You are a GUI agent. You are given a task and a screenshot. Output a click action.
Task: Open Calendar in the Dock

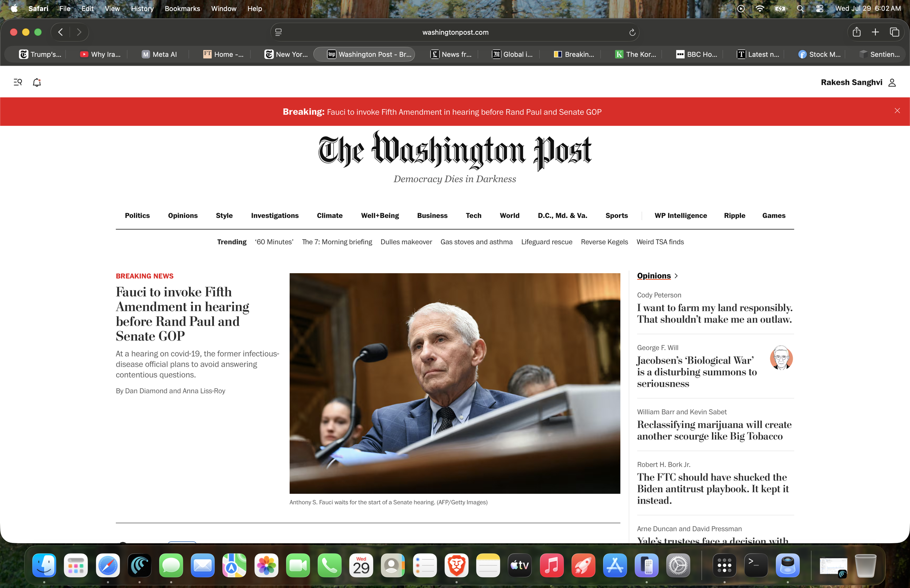point(361,565)
